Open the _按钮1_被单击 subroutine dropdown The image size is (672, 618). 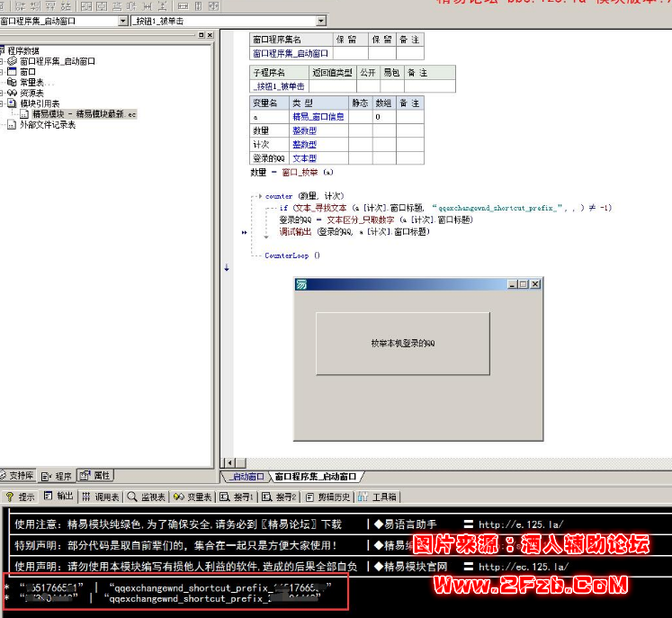pos(321,21)
